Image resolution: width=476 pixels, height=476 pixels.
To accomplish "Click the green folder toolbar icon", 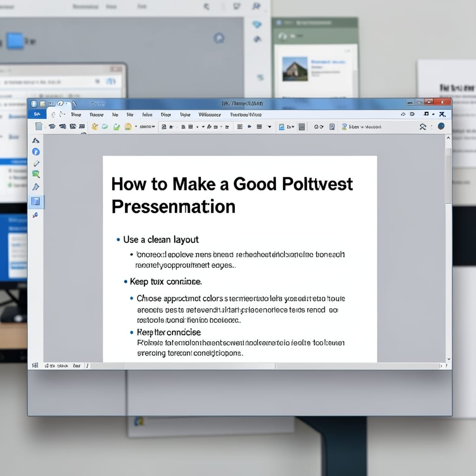I will [x=117, y=126].
